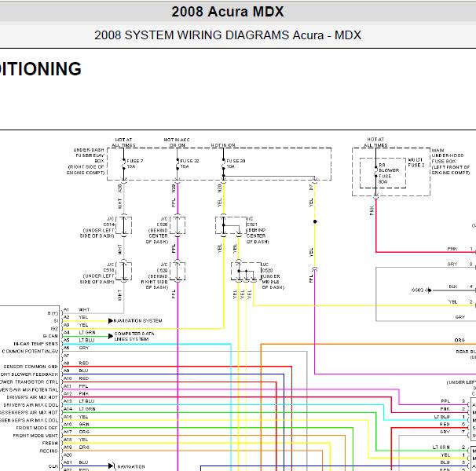Click 'PNK 1' wire label at right connector
476x471 pixels.
pyautogui.click(x=460, y=249)
